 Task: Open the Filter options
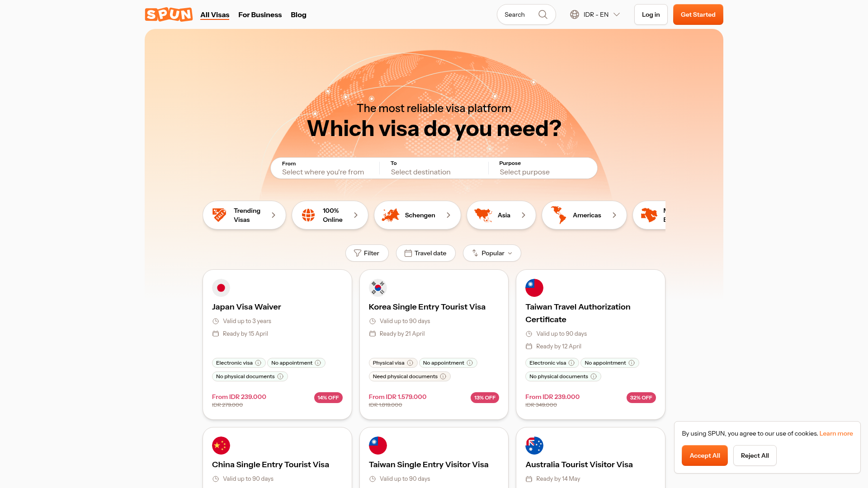(367, 253)
